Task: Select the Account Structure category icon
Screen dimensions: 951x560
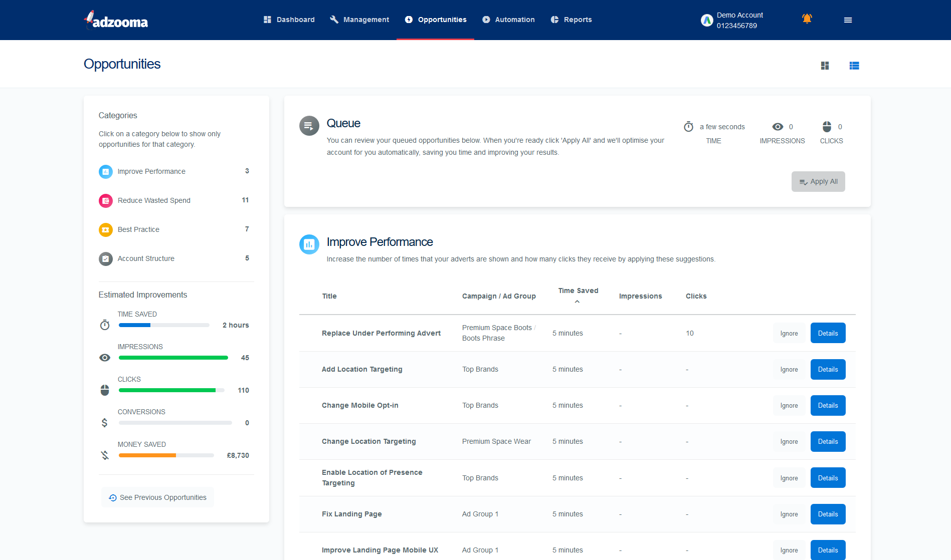Action: click(x=105, y=259)
